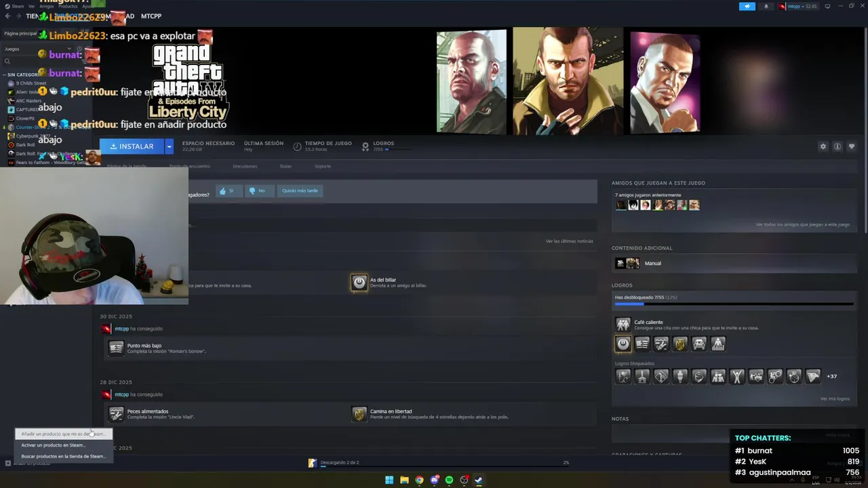The width and height of the screenshot is (868, 488).
Task: Select Añadir un producto que no es de Steam
Action: [x=63, y=434]
